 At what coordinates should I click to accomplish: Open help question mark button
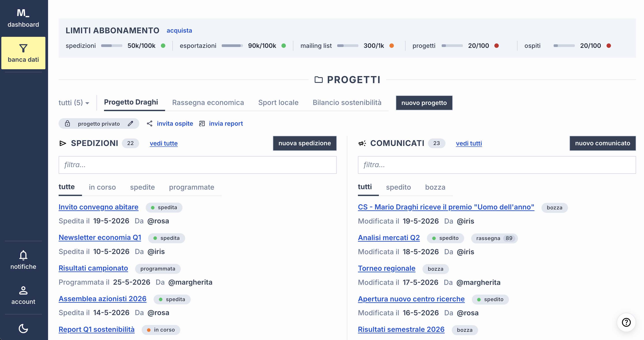click(626, 322)
